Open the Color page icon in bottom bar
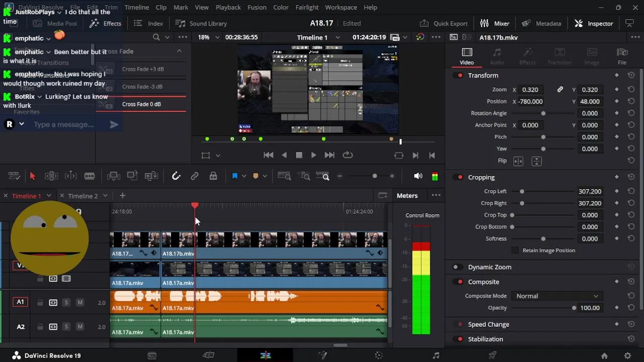This screenshot has width=644, height=362. click(379, 355)
